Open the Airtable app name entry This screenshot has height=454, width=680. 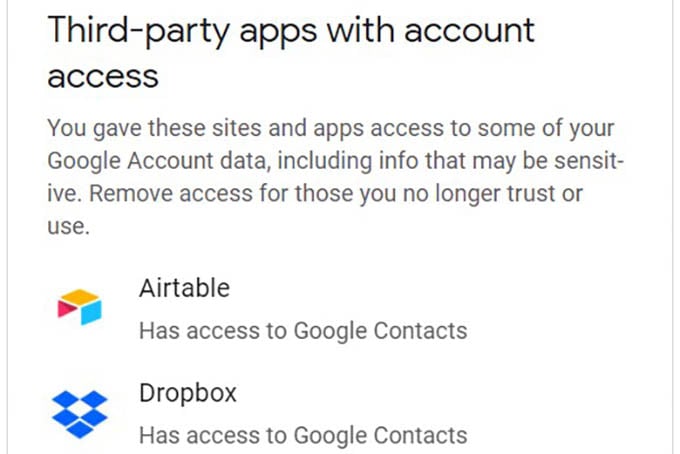[x=184, y=288]
